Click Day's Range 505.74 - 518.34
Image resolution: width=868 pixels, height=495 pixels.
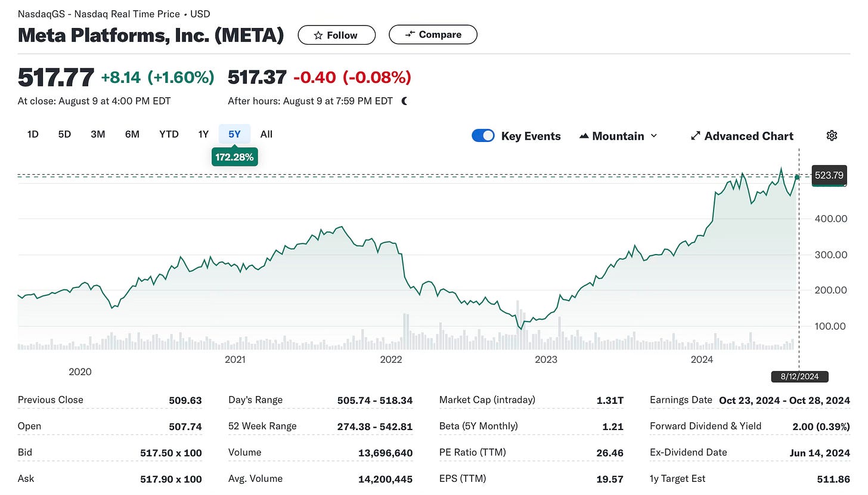tap(374, 400)
